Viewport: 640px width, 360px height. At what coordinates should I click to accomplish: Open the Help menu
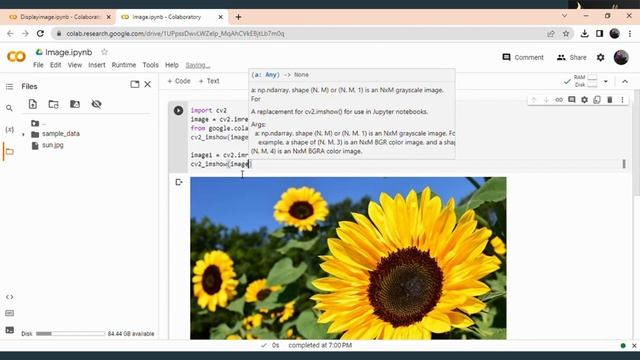pyautogui.click(x=172, y=65)
